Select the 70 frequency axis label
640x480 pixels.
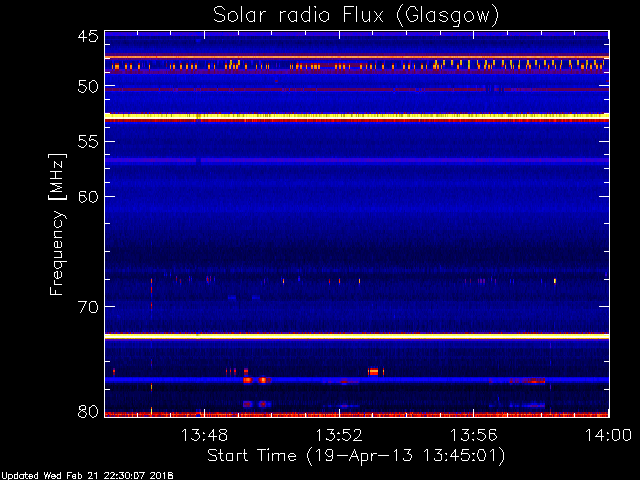pyautogui.click(x=88, y=307)
